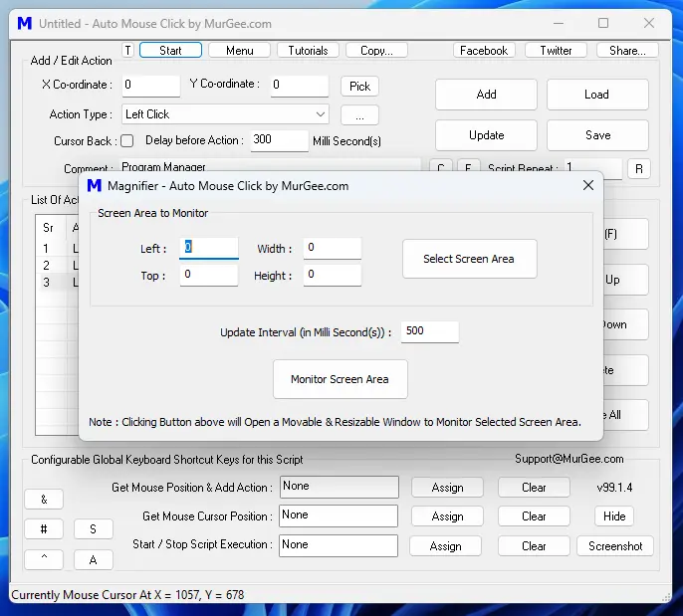Click the Save button
This screenshot has height=616, width=683.
tap(597, 135)
